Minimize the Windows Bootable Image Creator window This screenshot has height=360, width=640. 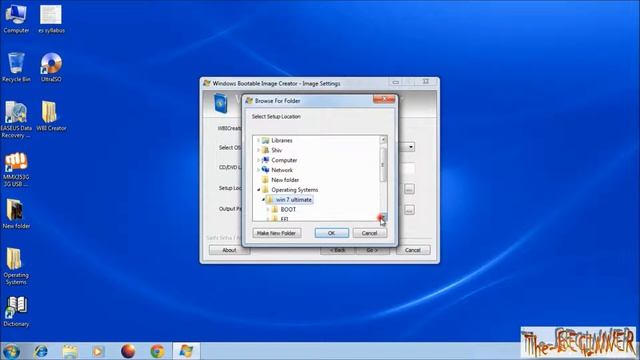point(396,82)
